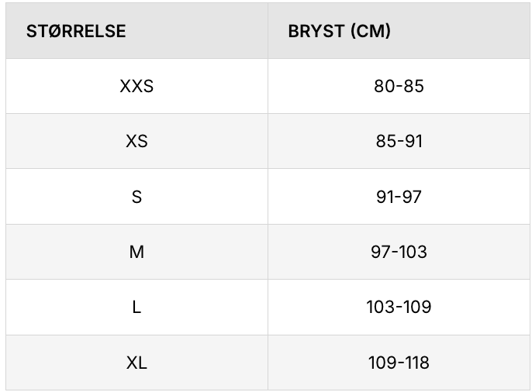Choose the M size cell
Viewport: 532px width, 392px height.
136,252
